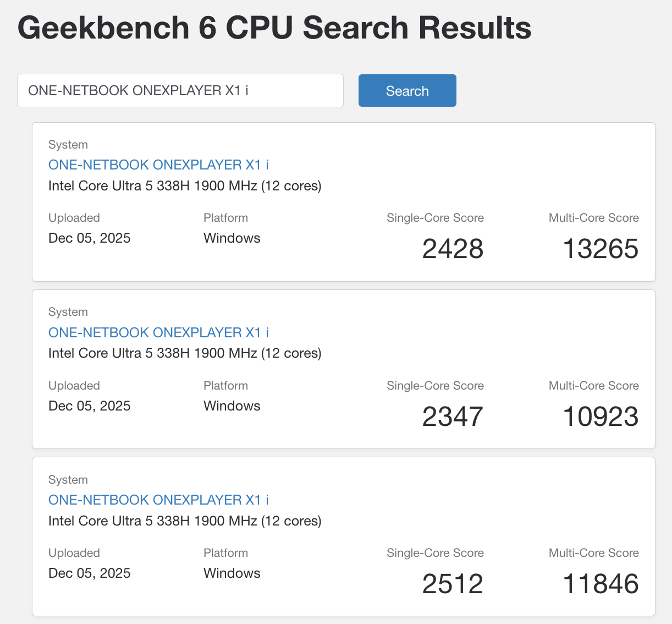This screenshot has width=672, height=624.
Task: Click the upload date in the third result
Action: coord(89,573)
